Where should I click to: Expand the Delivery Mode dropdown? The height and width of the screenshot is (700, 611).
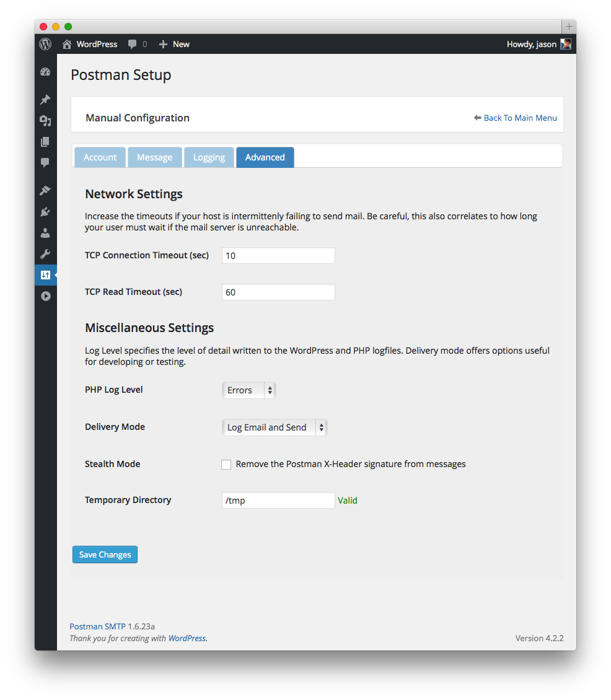[274, 427]
